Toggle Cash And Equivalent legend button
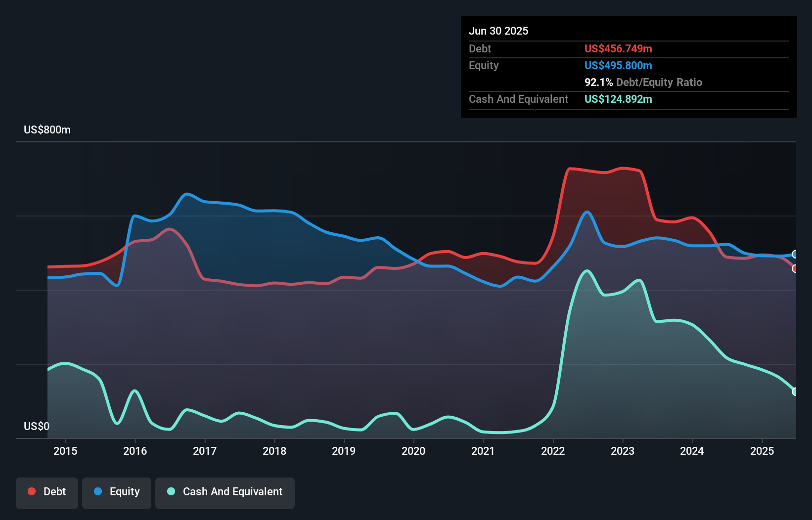 (225, 493)
